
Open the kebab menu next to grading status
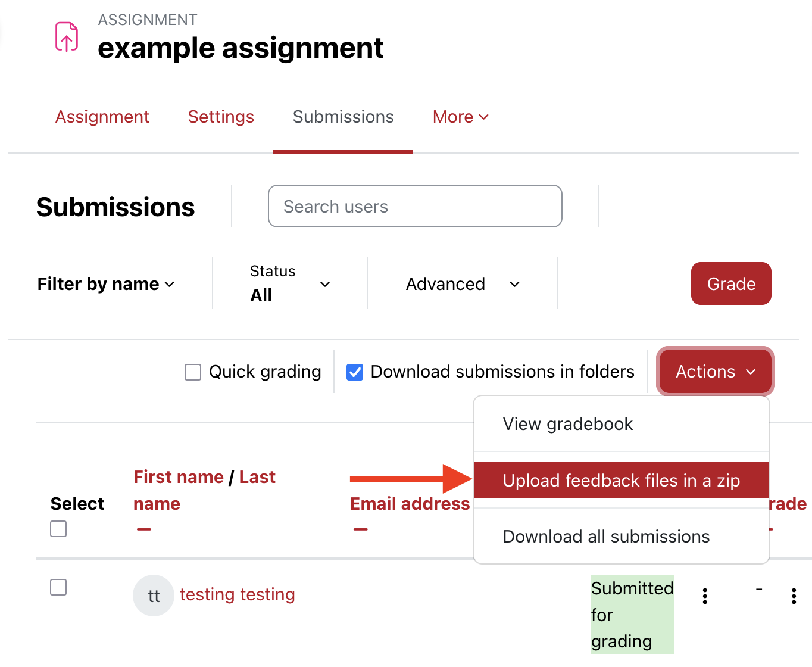[x=705, y=595]
